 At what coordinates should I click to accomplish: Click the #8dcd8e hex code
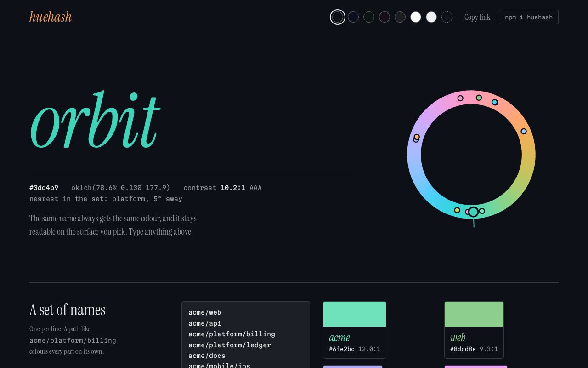tap(463, 349)
